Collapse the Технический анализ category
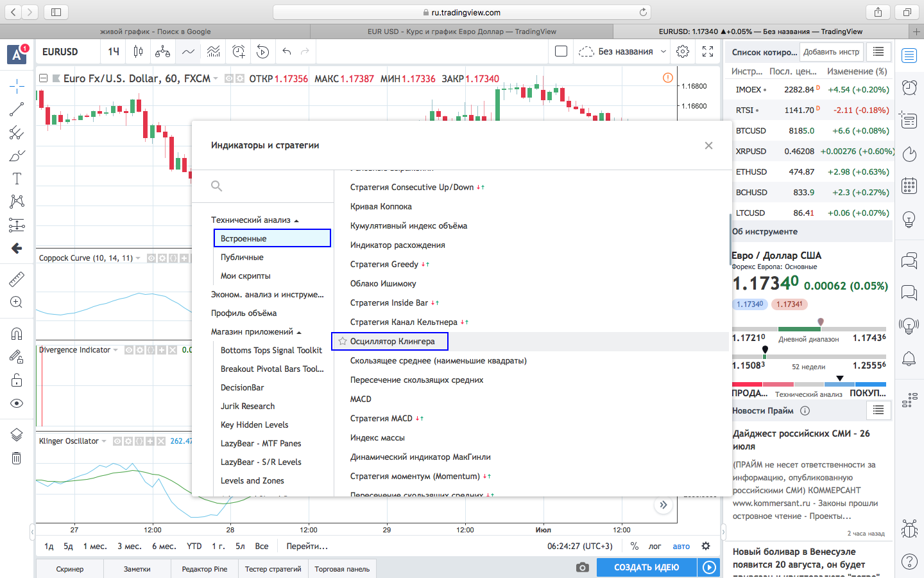 pyautogui.click(x=296, y=220)
